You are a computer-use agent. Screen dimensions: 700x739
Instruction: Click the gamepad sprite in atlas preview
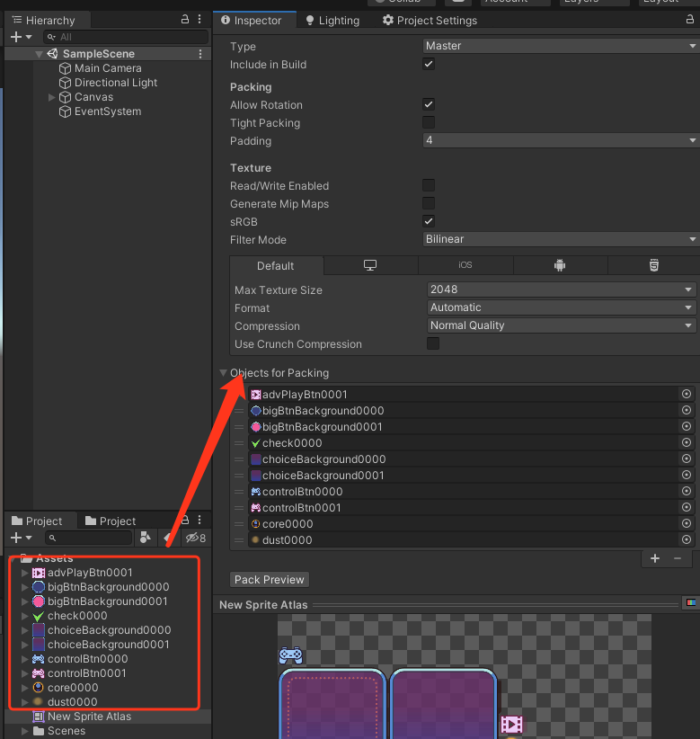click(x=290, y=655)
